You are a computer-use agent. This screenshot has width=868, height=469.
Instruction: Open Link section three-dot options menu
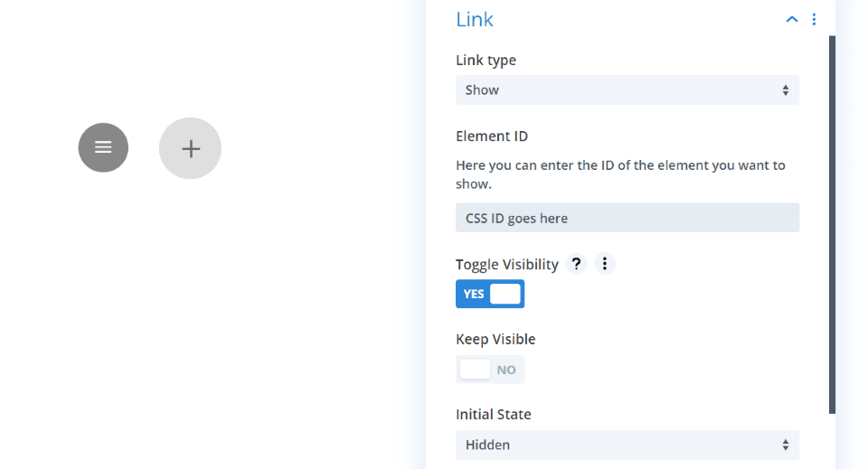814,19
